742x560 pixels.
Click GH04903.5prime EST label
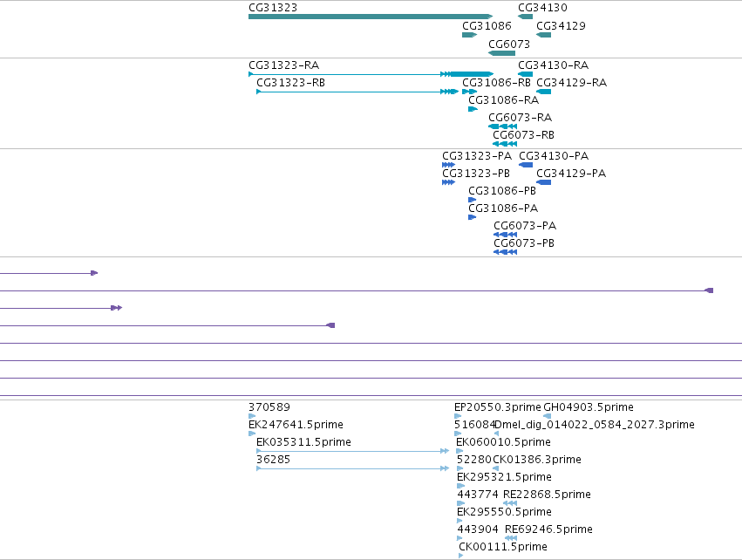point(589,407)
